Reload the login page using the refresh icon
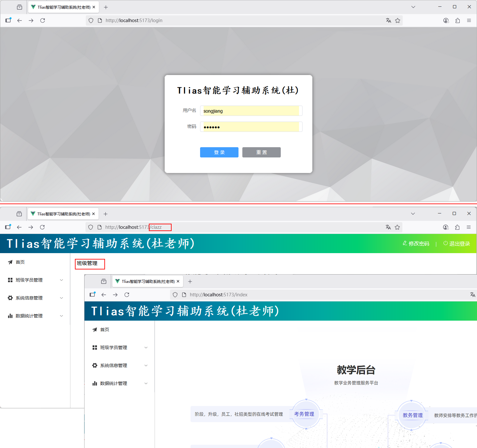 (x=43, y=20)
